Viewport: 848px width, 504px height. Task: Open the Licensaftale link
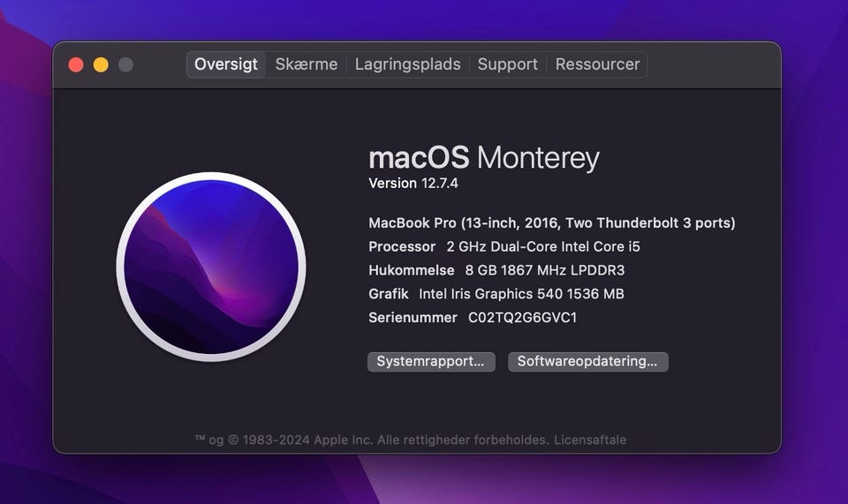click(590, 440)
